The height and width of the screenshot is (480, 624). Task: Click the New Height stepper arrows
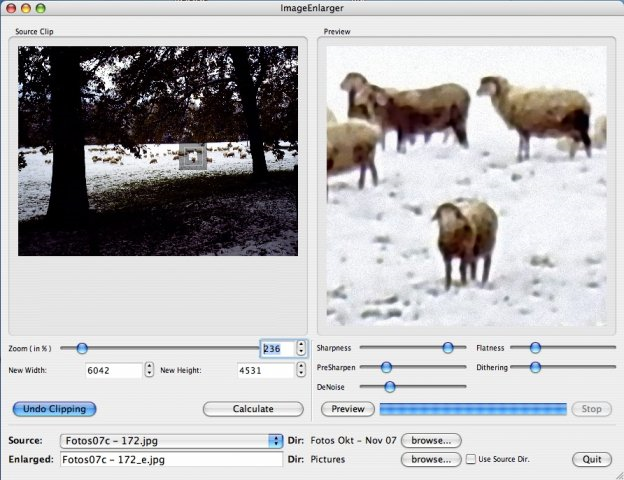coord(301,370)
